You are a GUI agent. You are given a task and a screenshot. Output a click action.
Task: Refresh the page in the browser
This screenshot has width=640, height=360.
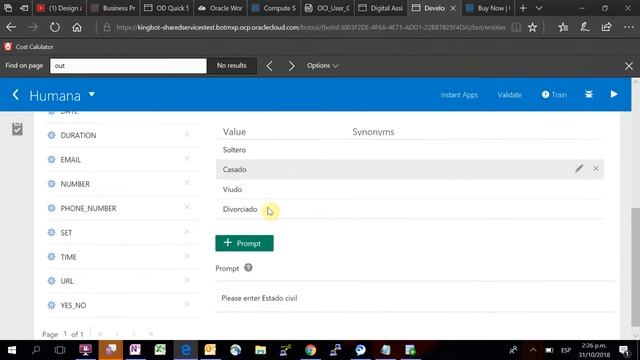click(55, 27)
